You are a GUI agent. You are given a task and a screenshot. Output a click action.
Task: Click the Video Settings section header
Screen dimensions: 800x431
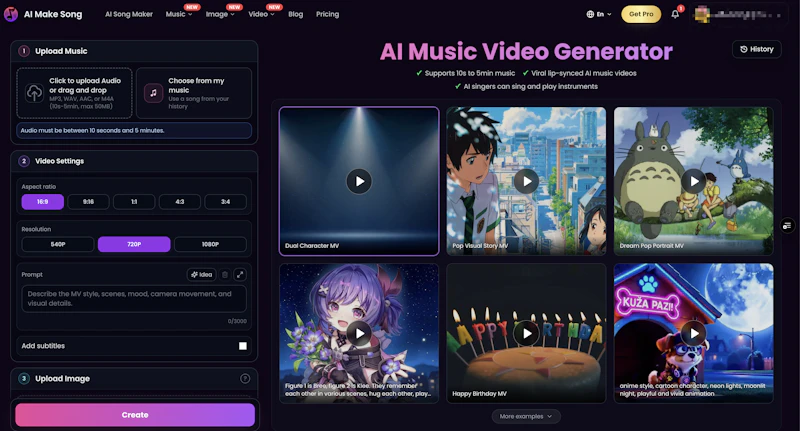134,161
